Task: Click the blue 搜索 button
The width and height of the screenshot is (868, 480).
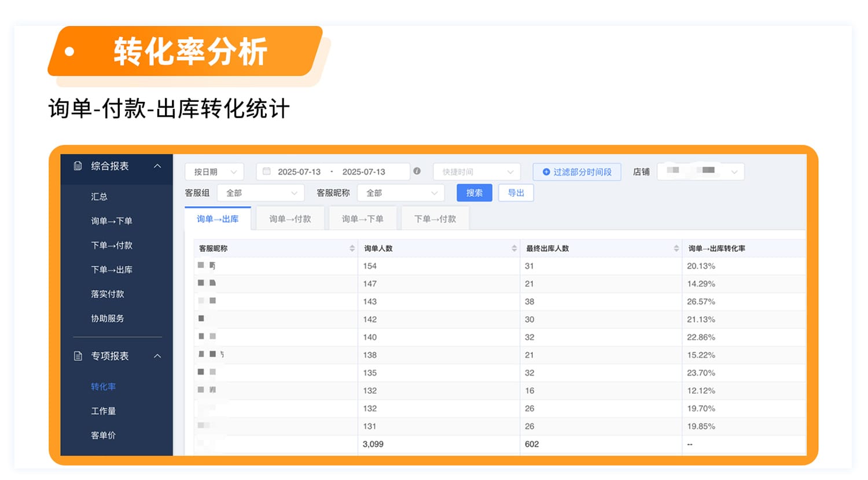Action: click(x=474, y=193)
